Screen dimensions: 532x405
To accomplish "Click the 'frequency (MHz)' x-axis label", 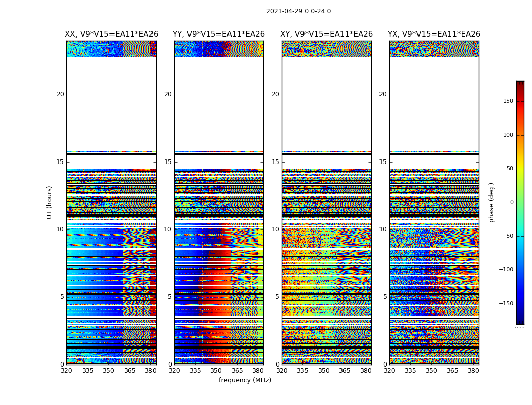I will pyautogui.click(x=245, y=380).
